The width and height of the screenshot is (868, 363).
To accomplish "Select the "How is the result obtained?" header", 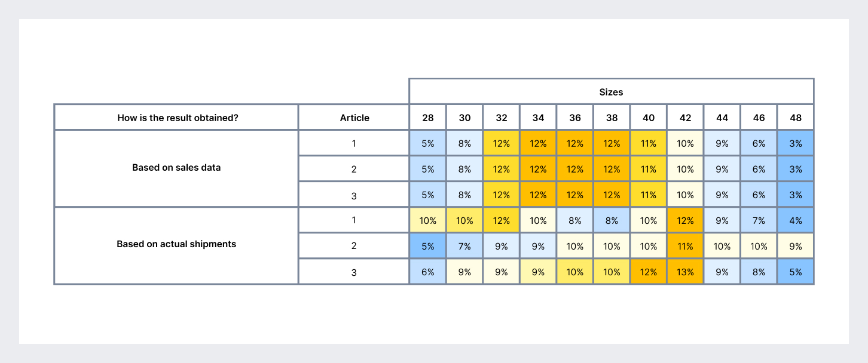I will (x=178, y=118).
